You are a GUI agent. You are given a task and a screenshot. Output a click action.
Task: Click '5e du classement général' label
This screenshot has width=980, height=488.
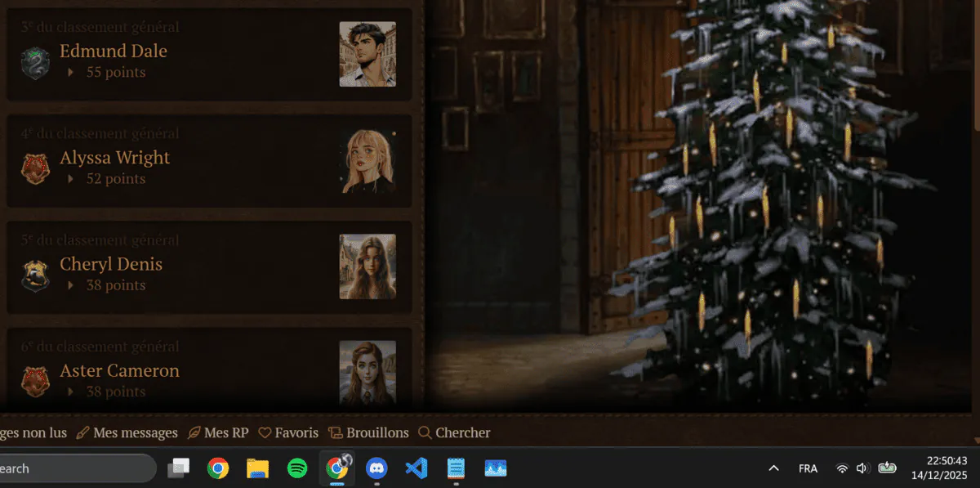tap(100, 240)
